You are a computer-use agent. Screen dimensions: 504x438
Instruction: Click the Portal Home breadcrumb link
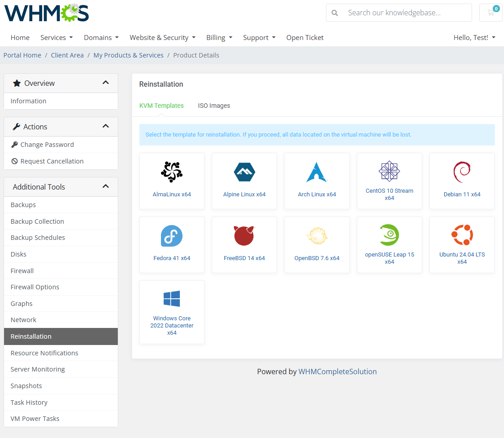click(22, 55)
